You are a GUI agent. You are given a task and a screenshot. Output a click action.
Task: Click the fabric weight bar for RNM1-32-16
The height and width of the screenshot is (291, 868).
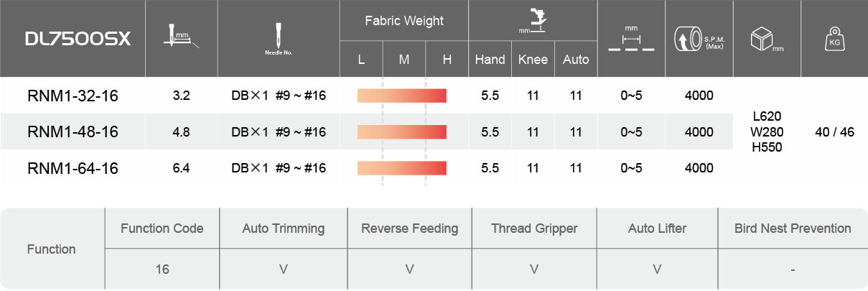pyautogui.click(x=402, y=96)
